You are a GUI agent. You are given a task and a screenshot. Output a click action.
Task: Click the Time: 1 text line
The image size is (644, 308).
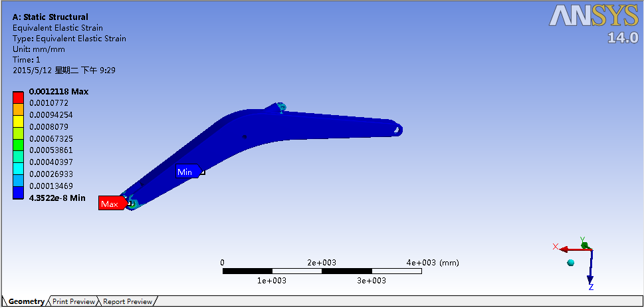[27, 60]
